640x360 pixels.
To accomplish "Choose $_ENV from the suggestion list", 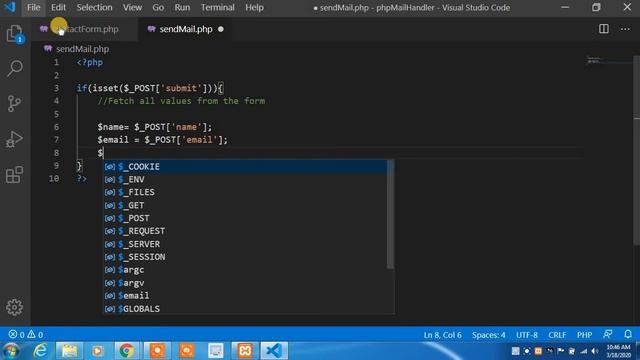I will click(245, 180).
